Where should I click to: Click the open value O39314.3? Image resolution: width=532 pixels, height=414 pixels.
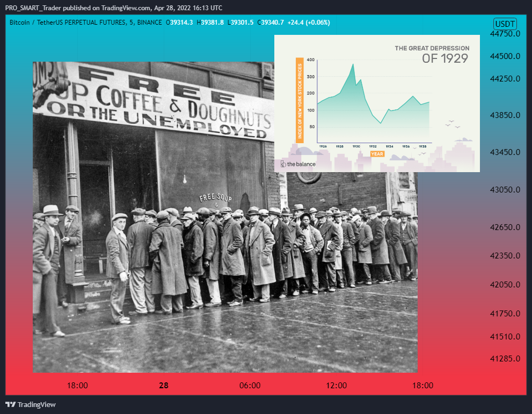point(179,23)
